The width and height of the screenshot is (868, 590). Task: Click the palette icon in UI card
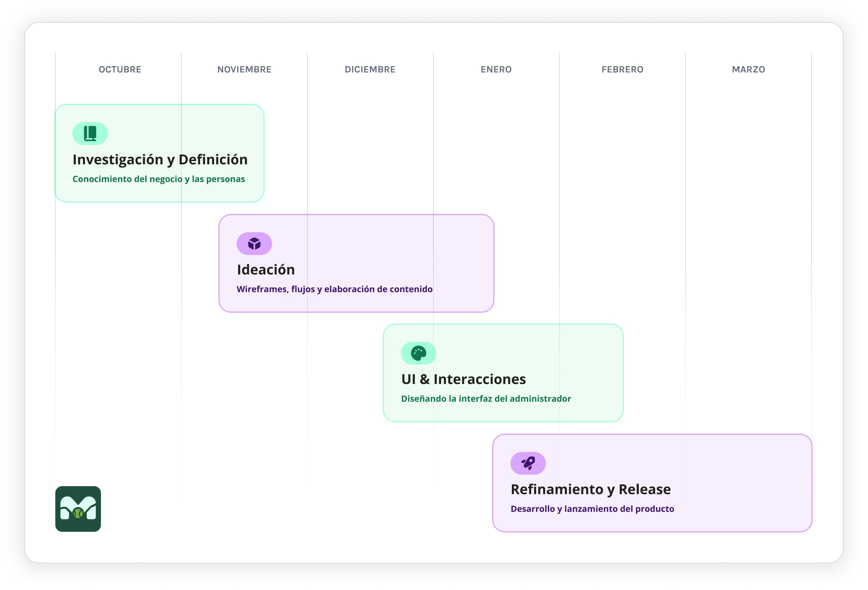click(418, 353)
